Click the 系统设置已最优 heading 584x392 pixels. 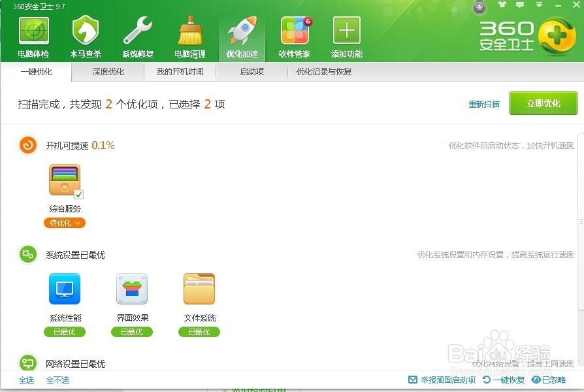(76, 255)
